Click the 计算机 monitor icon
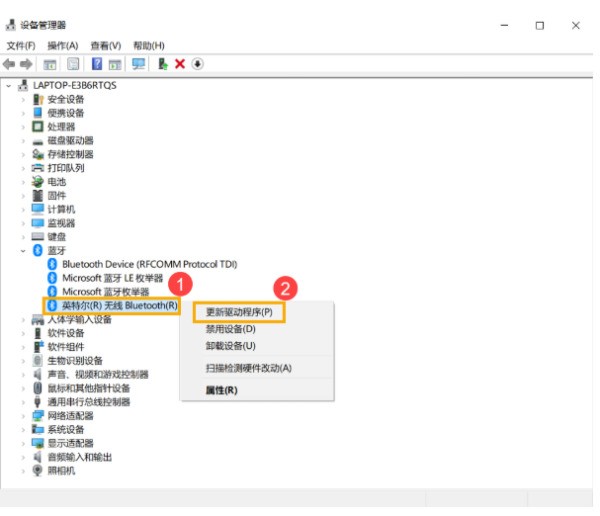This screenshot has height=516, width=600. coord(38,209)
